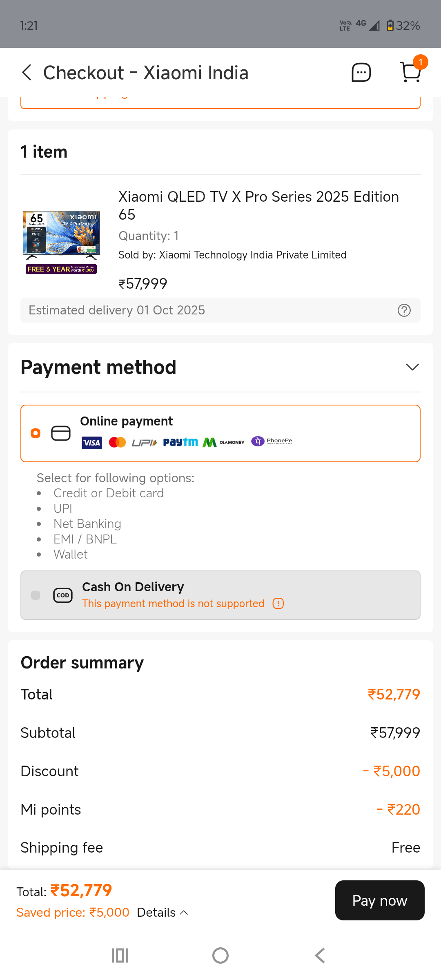Collapse the Payment method section
The height and width of the screenshot is (980, 441).
(412, 367)
